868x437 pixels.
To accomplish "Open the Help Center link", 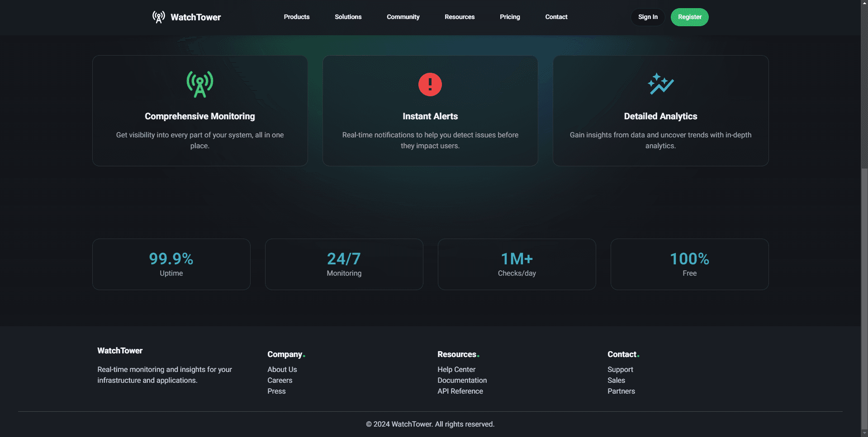I will point(456,370).
